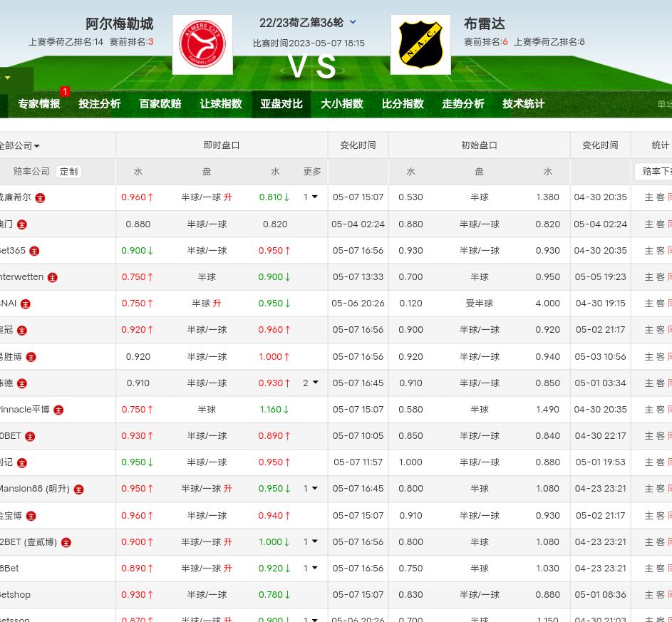Click the red 主 icon next to Interwetten

(53, 277)
